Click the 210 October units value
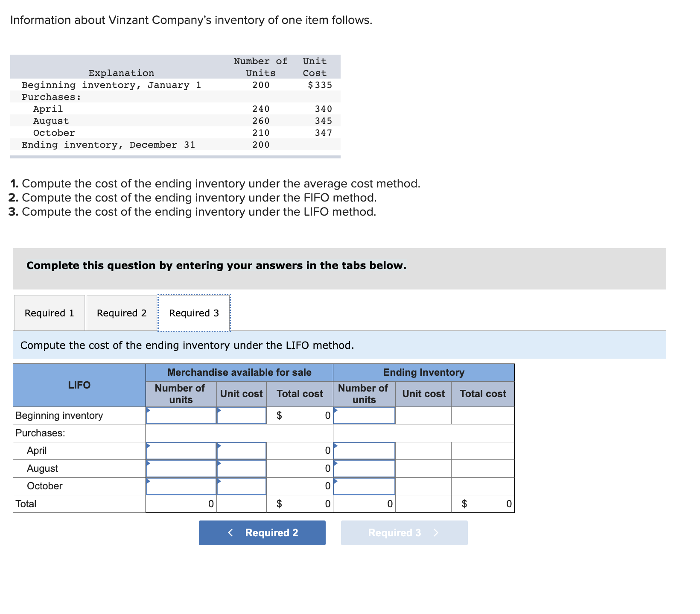Screen dimensions: 700x614 pyautogui.click(x=261, y=133)
